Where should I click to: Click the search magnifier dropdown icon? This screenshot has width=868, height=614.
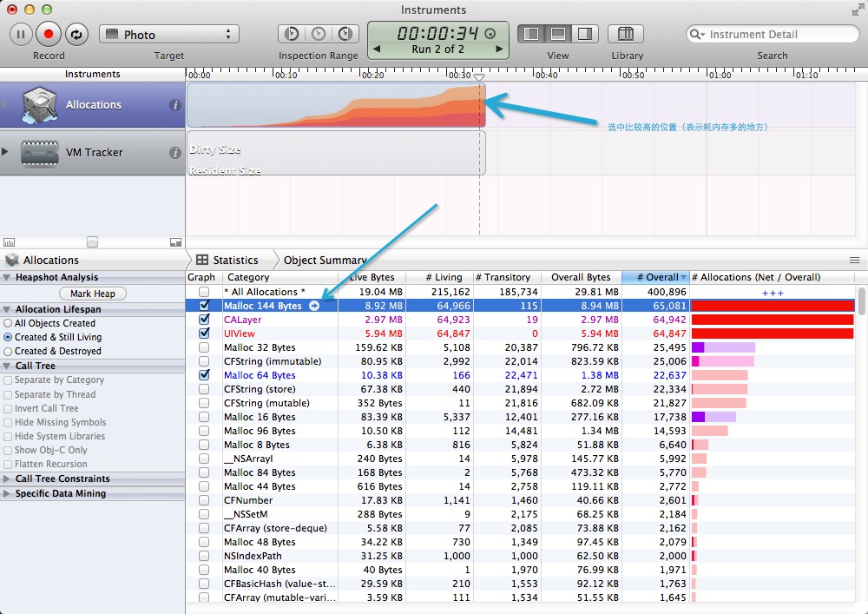click(x=698, y=35)
